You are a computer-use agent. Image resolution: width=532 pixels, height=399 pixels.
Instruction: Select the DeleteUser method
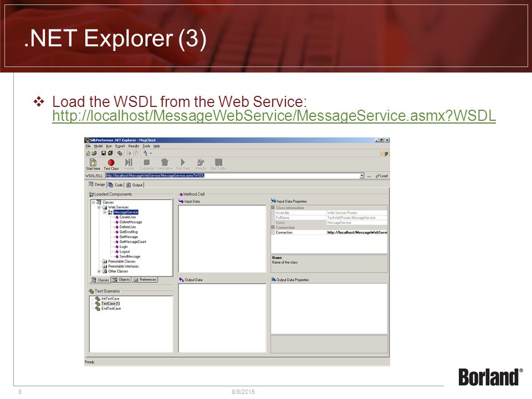(x=127, y=227)
